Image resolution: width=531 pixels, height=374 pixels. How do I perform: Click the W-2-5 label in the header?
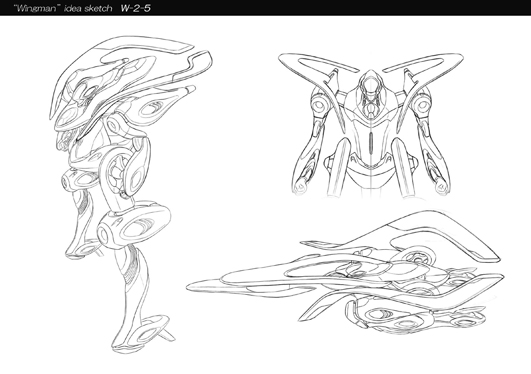click(x=136, y=8)
